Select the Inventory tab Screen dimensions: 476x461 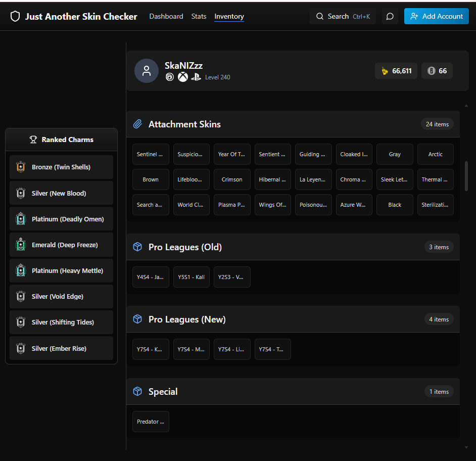point(229,16)
